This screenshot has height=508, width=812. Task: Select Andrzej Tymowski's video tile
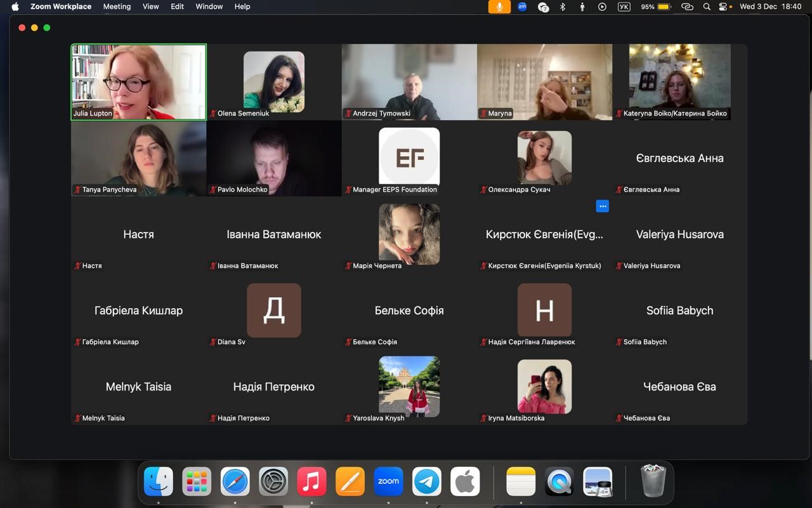tap(409, 82)
